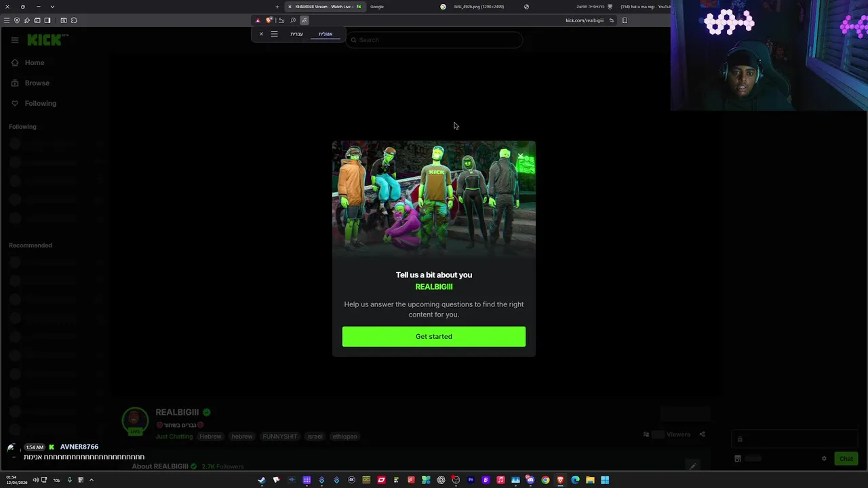Open File Explorer from taskbar
The height and width of the screenshot is (488, 868).
590,480
